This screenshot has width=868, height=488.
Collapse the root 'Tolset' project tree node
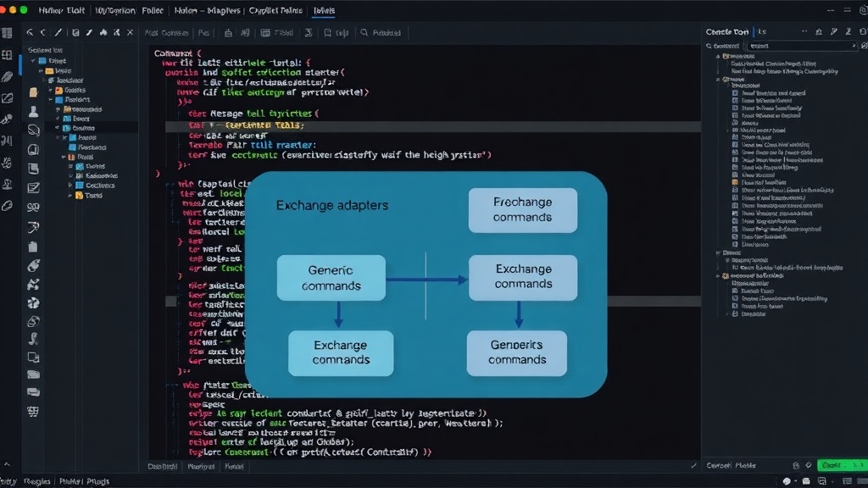33,61
